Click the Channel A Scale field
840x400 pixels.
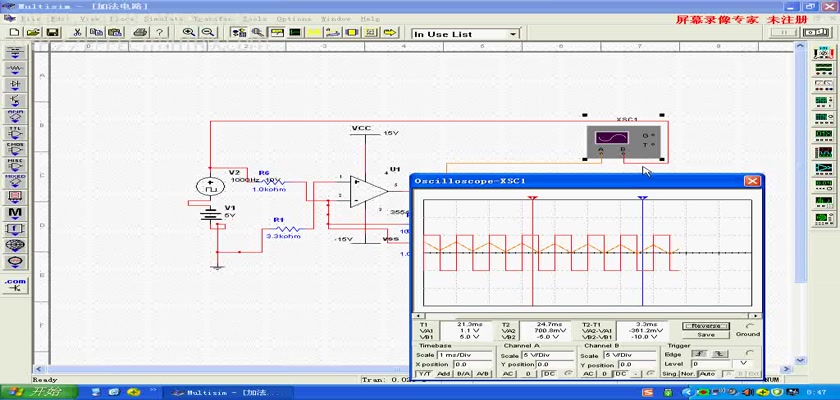(548, 354)
